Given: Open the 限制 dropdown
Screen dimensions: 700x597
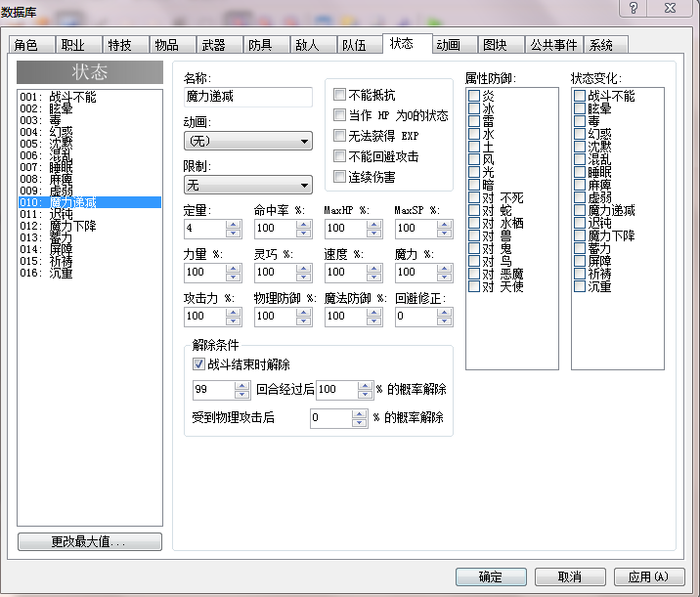Looking at the screenshot, I should tap(248, 185).
